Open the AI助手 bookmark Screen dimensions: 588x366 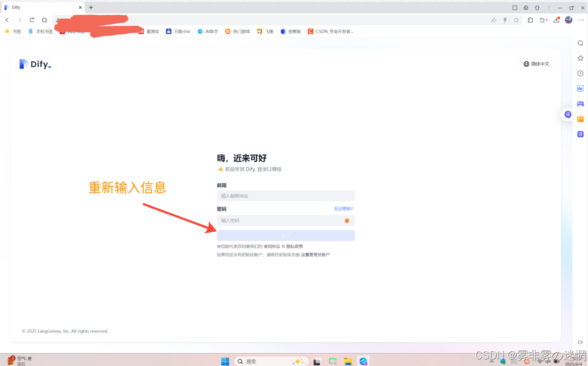click(208, 31)
